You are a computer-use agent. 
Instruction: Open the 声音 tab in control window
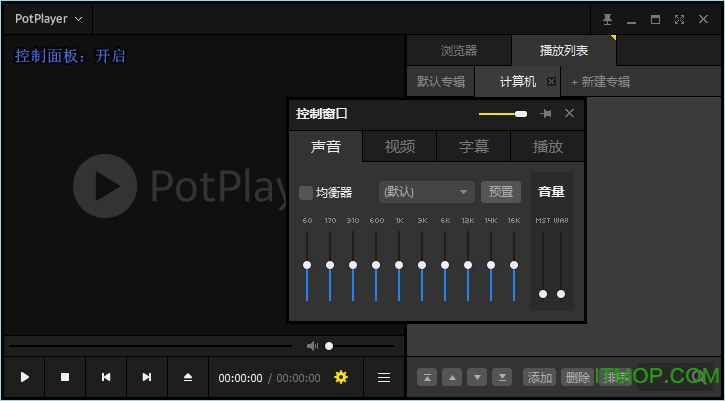[326, 146]
